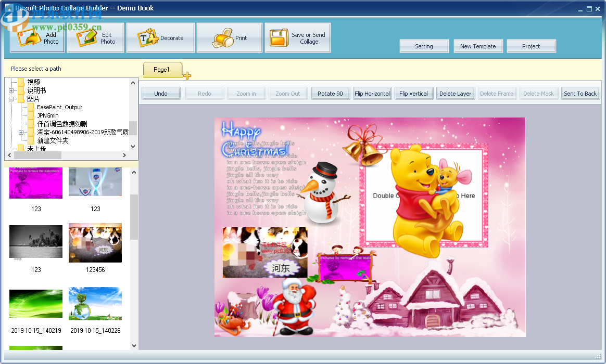Click the 123456 photo thumbnail

(x=95, y=243)
